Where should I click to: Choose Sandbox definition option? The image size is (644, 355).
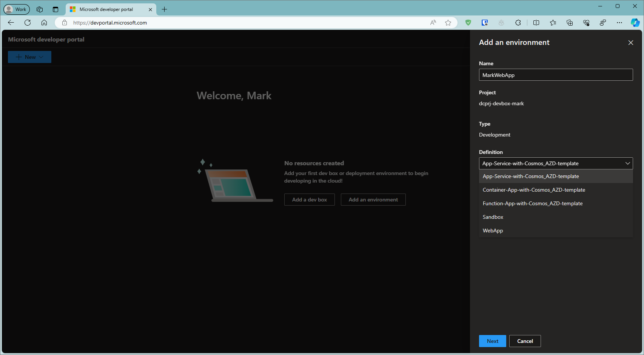493,217
